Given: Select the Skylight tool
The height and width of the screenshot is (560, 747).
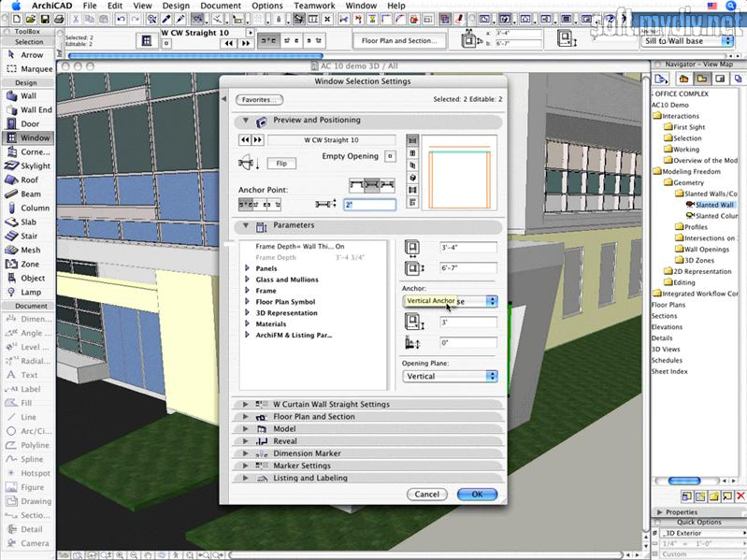Looking at the screenshot, I should [28, 165].
